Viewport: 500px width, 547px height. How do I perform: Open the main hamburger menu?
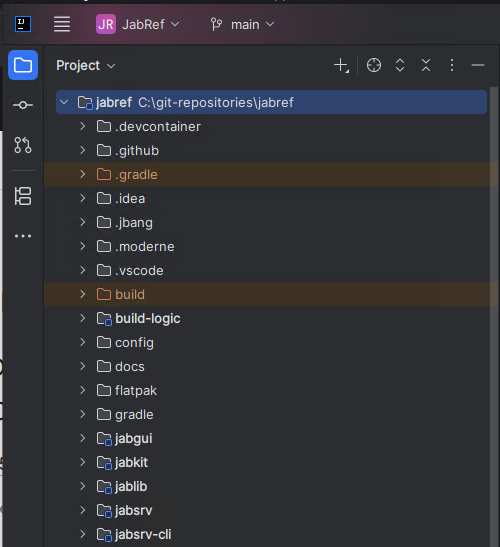point(62,24)
